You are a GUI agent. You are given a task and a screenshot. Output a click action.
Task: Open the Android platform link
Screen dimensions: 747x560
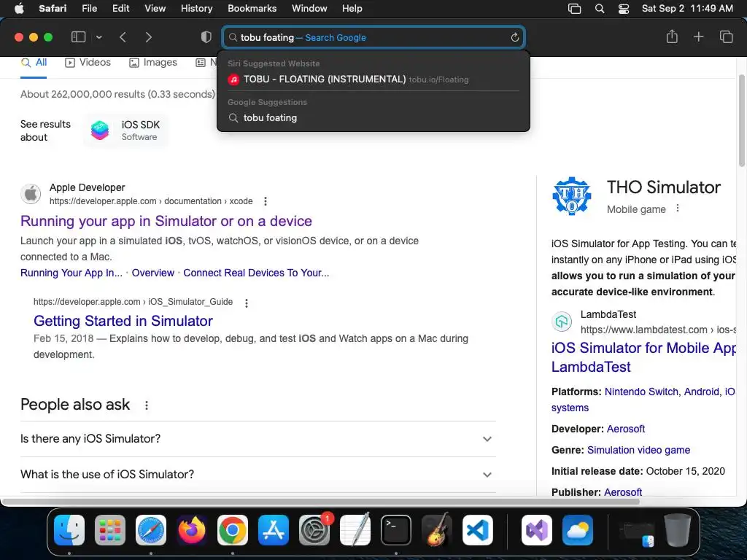point(701,392)
